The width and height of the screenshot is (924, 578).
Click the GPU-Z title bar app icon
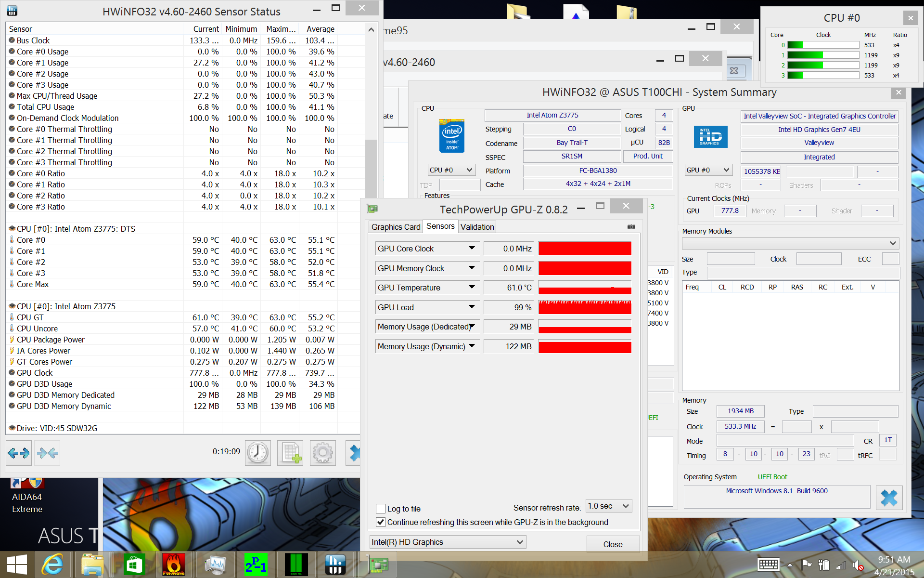(372, 209)
